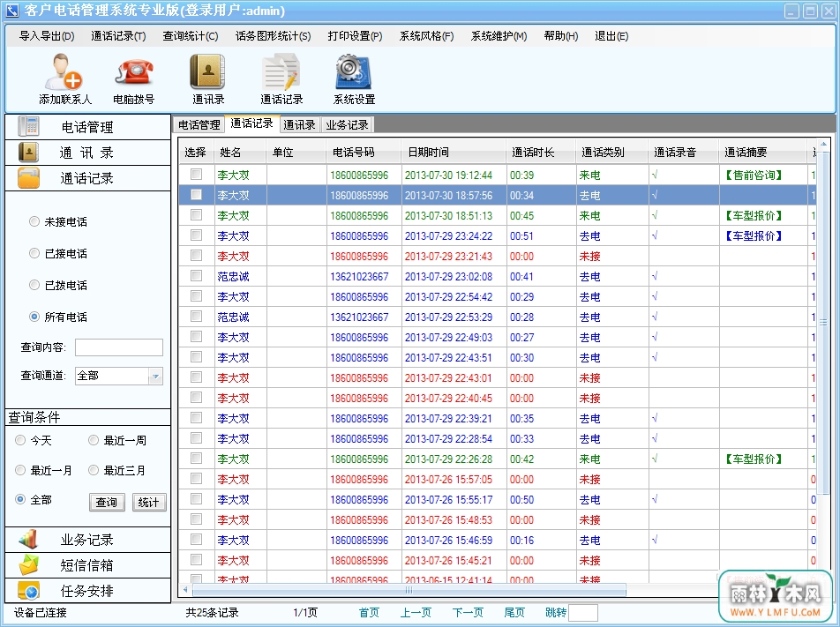840x627 pixels.
Task: Choose 最近一月 query condition
Action: click(19, 470)
